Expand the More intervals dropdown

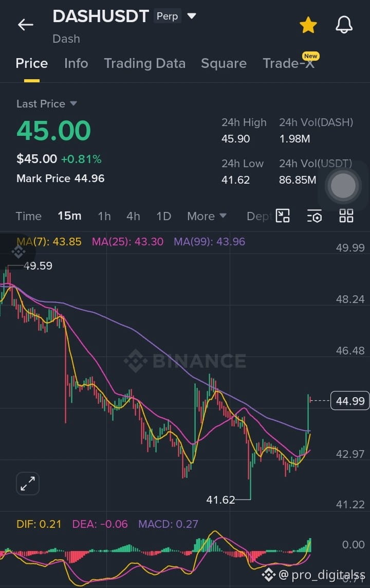click(x=207, y=217)
